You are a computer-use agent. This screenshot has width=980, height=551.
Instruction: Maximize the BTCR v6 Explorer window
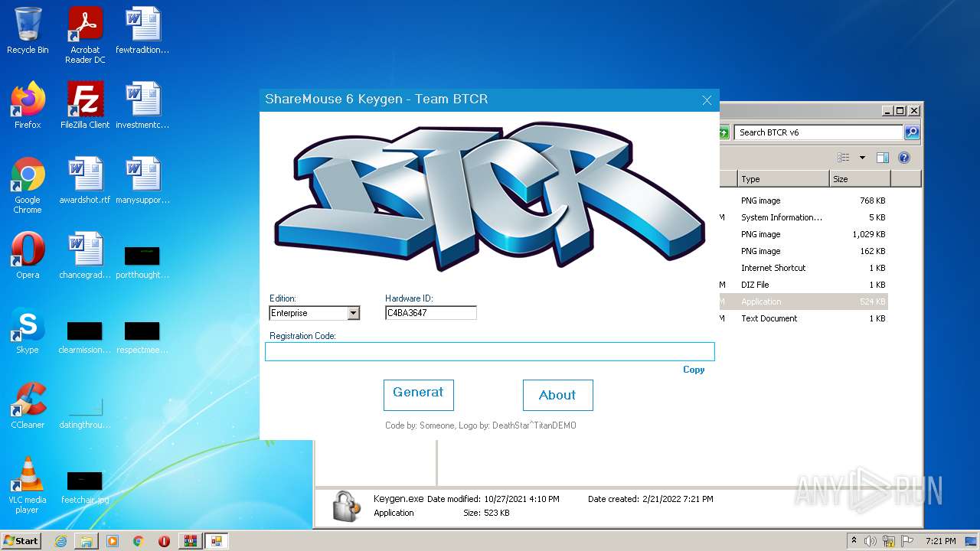tap(900, 110)
